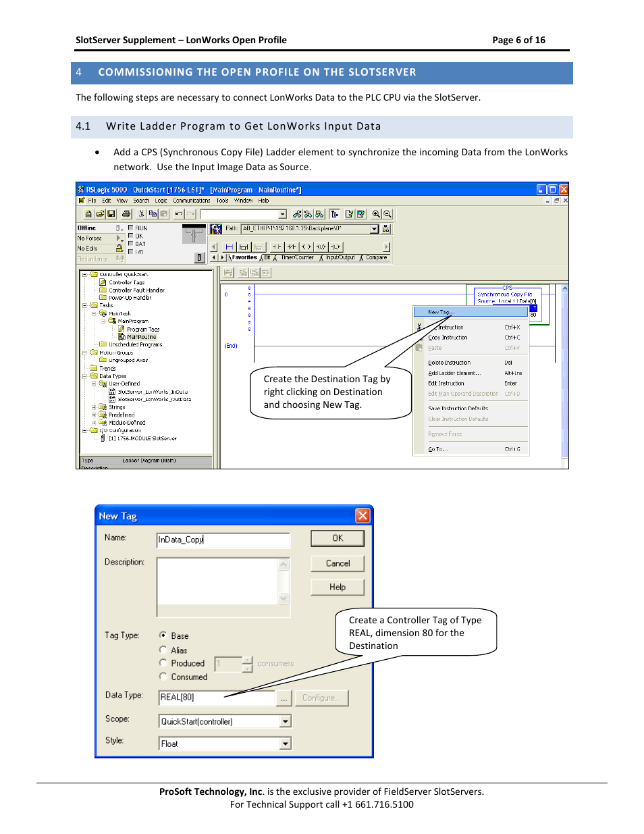Click the BAT status indicator box
Screen dimensions: 644x834
pos(130,244)
